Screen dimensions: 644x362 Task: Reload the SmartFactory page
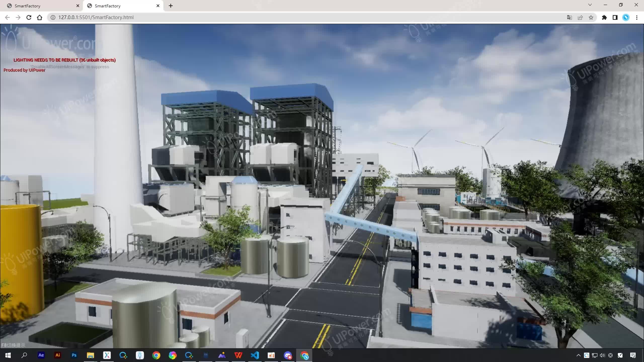pos(29,17)
